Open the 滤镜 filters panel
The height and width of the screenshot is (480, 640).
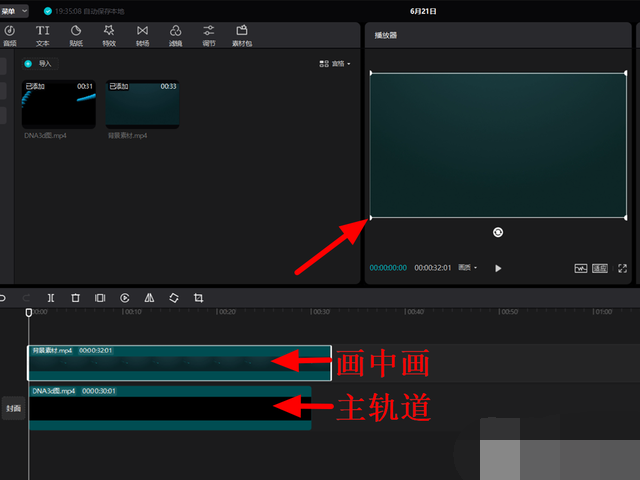(175, 36)
